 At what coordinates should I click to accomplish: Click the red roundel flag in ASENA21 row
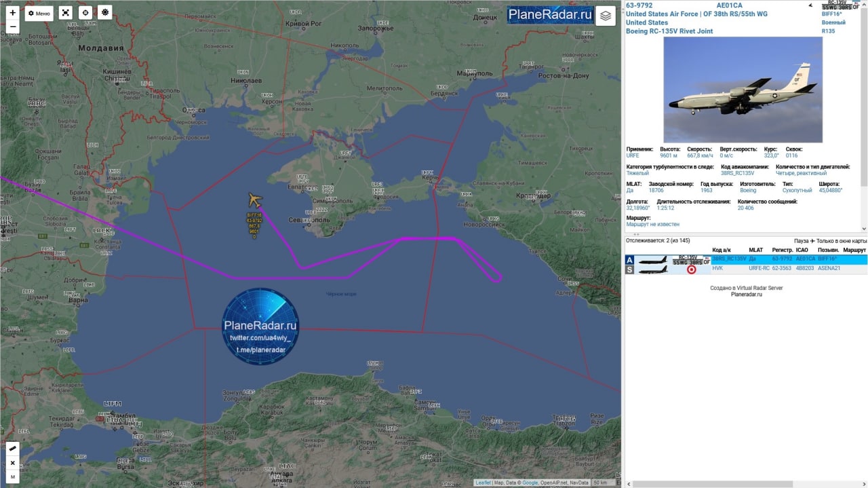point(692,269)
